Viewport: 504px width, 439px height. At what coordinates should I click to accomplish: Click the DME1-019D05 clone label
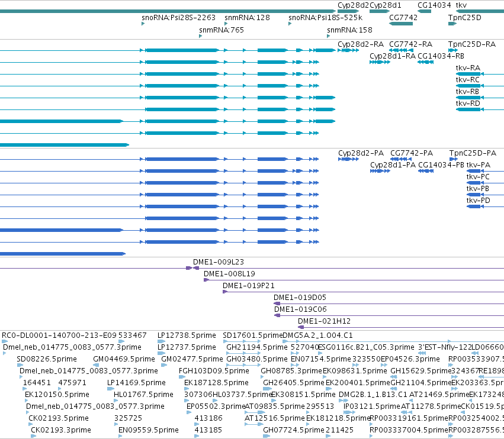300,298
